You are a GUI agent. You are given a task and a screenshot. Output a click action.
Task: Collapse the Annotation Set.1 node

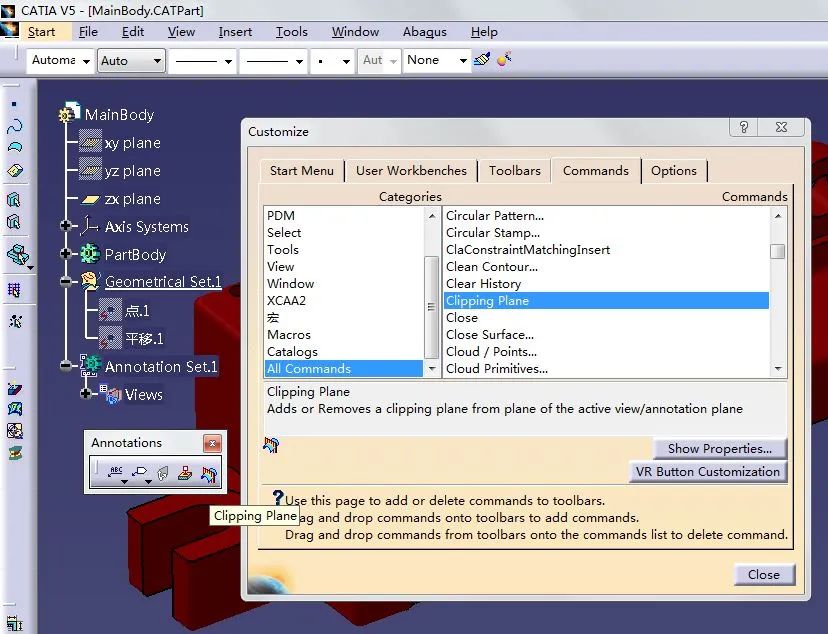(x=65, y=365)
